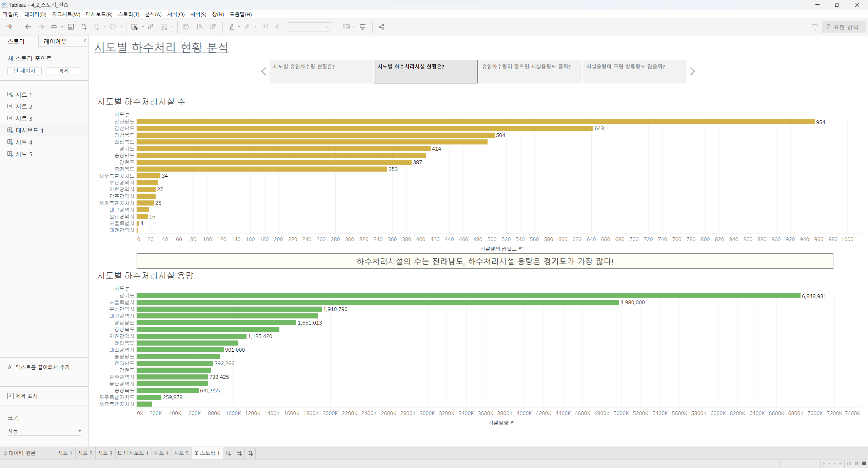This screenshot has height=468, width=868.
Task: Click the 빈 페이지 button
Action: (24, 71)
